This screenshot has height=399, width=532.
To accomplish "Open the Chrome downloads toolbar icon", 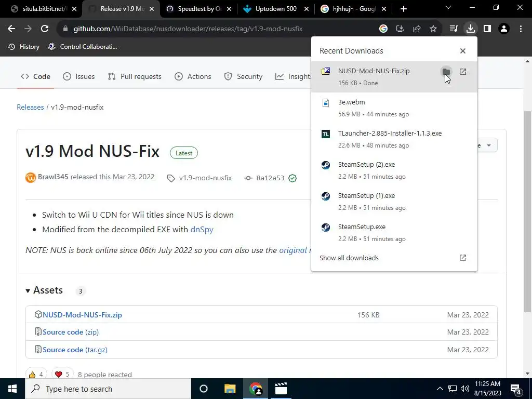I will 471,29.
